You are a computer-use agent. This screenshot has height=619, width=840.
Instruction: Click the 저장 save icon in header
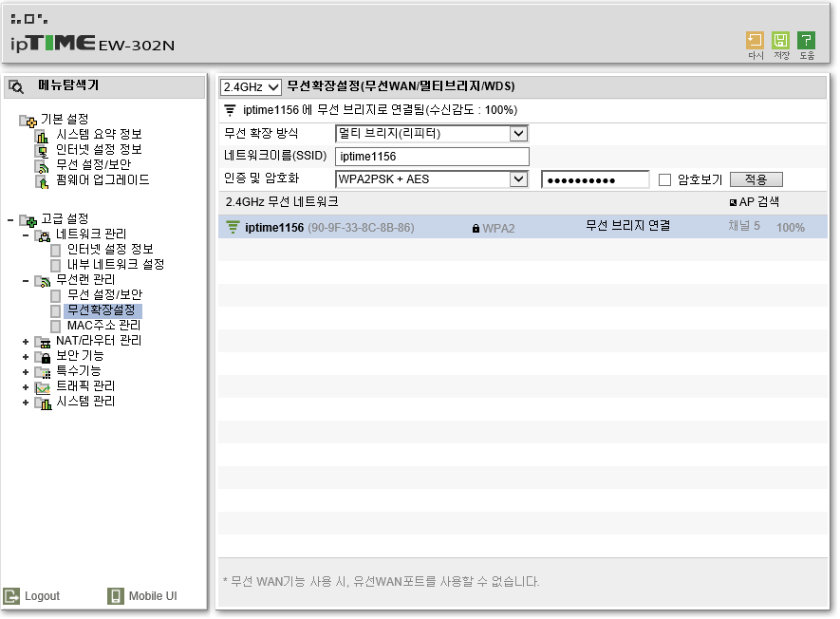point(781,41)
